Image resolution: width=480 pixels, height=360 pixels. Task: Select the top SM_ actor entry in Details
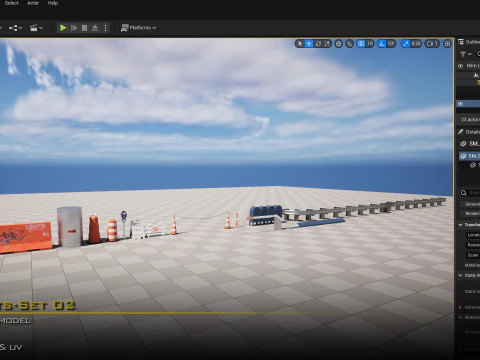click(470, 144)
